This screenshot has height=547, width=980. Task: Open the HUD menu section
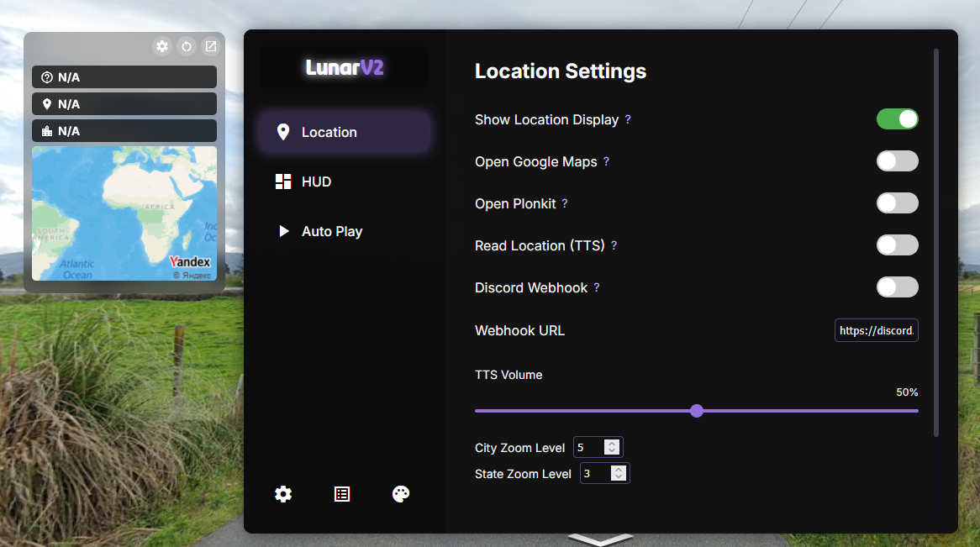click(x=345, y=181)
